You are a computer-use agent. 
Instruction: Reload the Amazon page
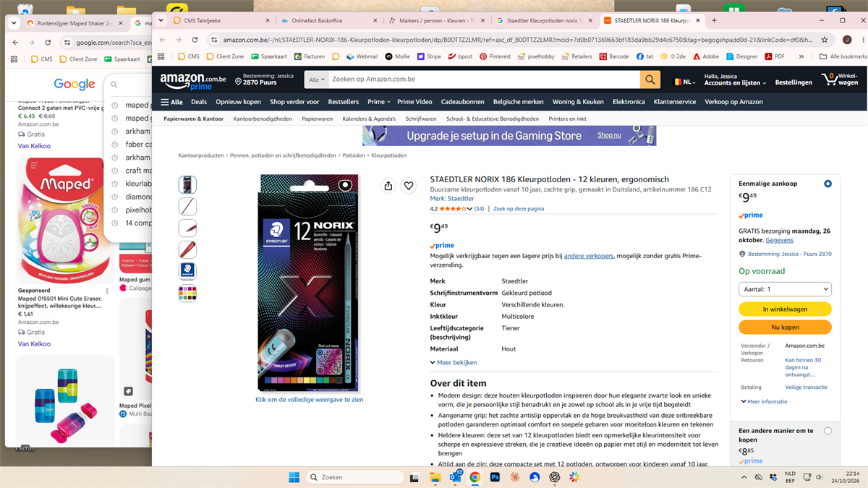pos(194,40)
